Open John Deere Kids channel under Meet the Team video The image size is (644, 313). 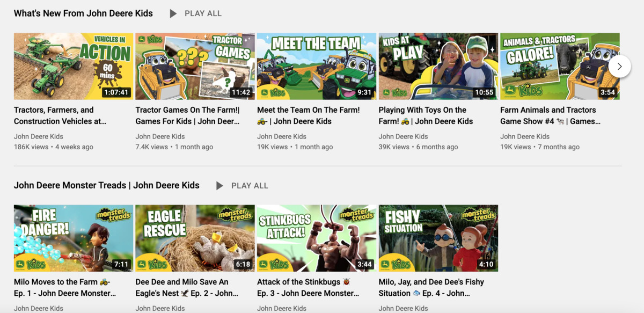[282, 136]
